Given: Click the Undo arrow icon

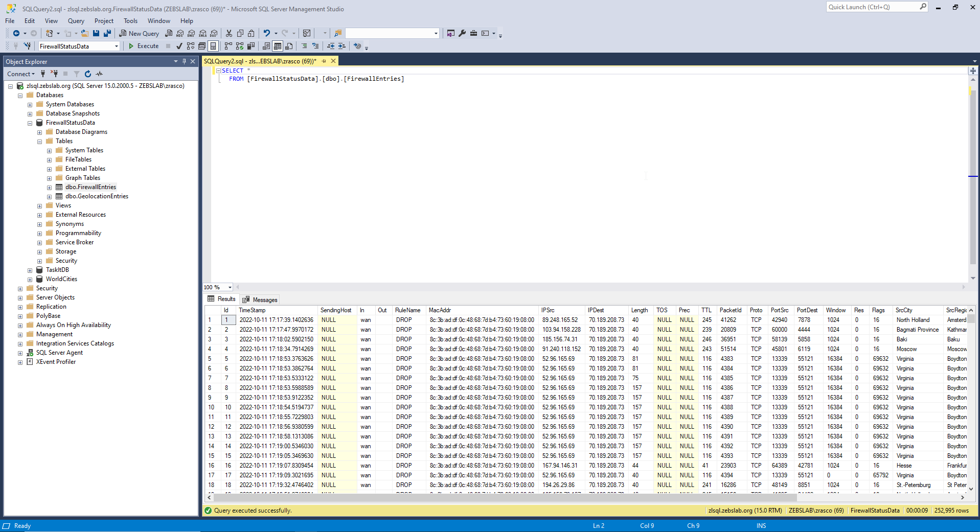Looking at the screenshot, I should coord(266,33).
